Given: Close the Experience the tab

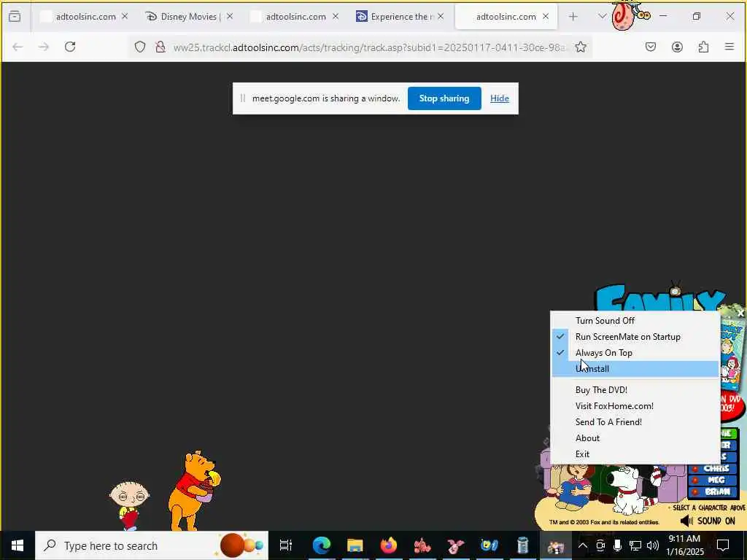Looking at the screenshot, I should pyautogui.click(x=440, y=17).
